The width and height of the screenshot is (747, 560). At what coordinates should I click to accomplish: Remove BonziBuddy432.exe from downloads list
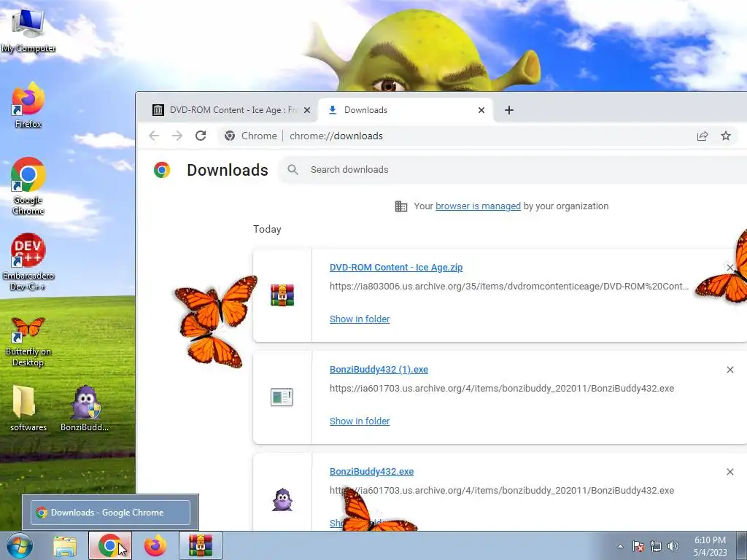click(729, 472)
